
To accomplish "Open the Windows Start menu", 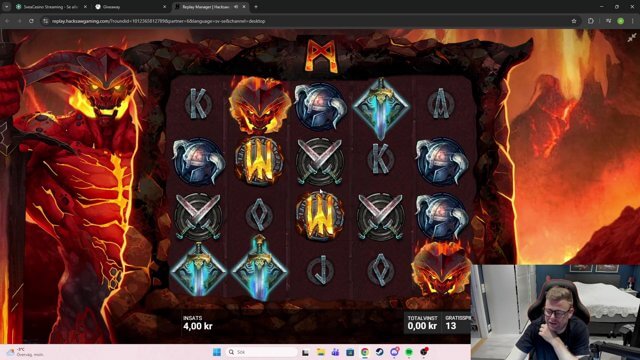I will click(217, 352).
